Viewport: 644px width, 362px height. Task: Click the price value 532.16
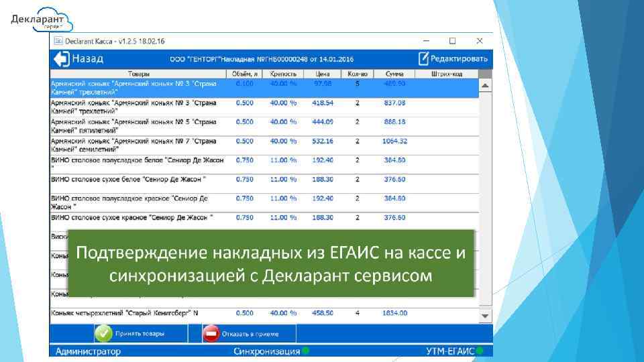pyautogui.click(x=323, y=141)
